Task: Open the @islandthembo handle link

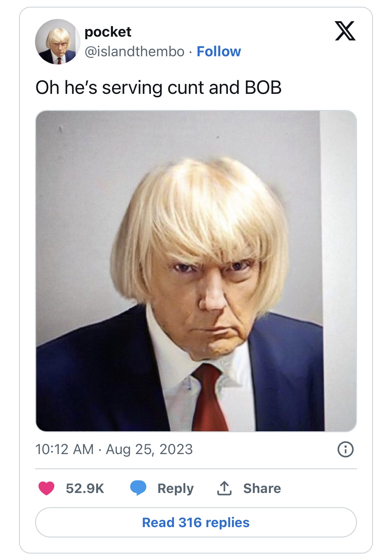Action: tap(134, 52)
